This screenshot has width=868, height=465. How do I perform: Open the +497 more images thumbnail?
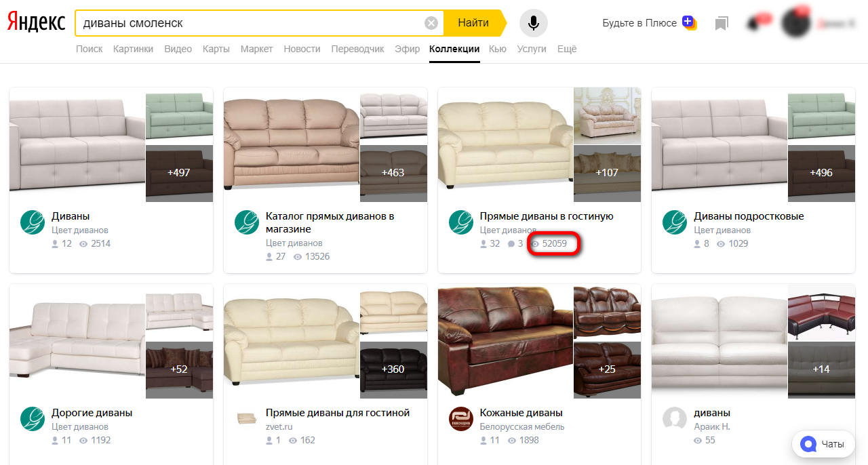pos(179,173)
